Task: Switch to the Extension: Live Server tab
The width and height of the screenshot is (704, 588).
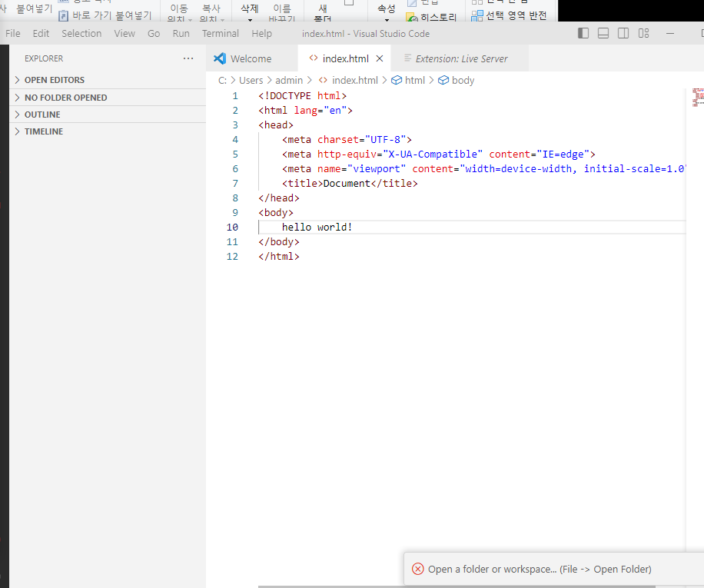Action: 460,58
